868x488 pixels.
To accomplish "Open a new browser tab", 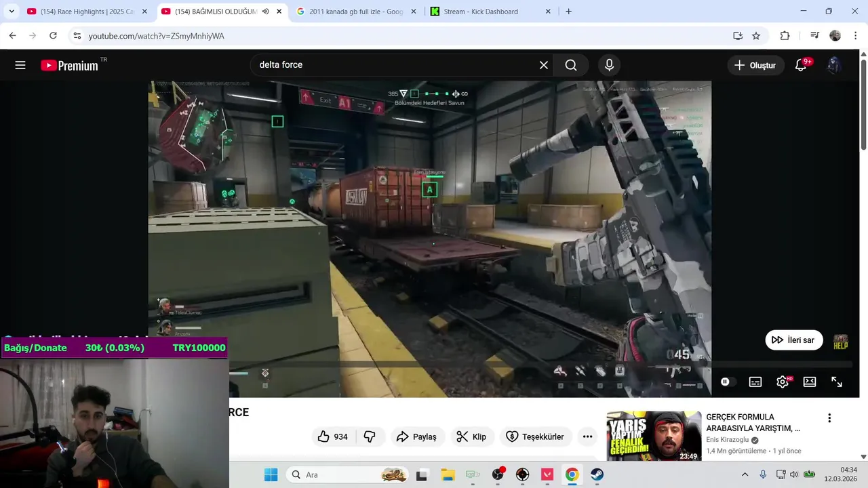I will tap(568, 12).
